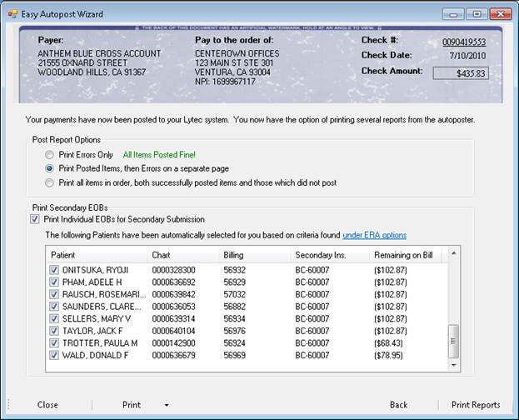This screenshot has height=420, width=519.
Task: Click the Secondary Ins. column header
Action: [x=327, y=254]
